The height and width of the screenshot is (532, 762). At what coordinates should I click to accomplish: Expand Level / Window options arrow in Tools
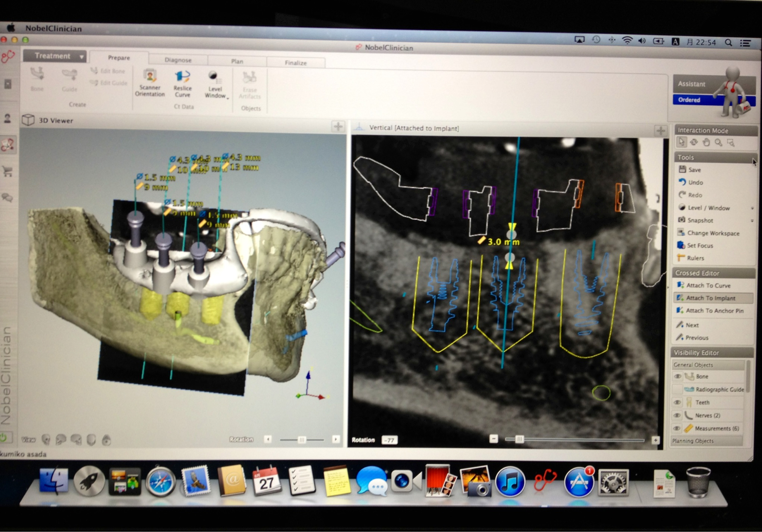752,208
